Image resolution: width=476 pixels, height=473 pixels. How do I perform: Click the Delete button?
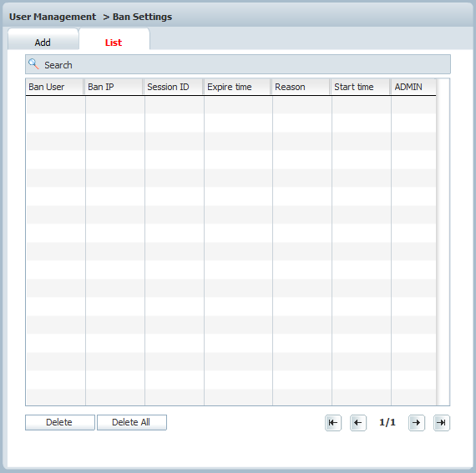pyautogui.click(x=60, y=422)
